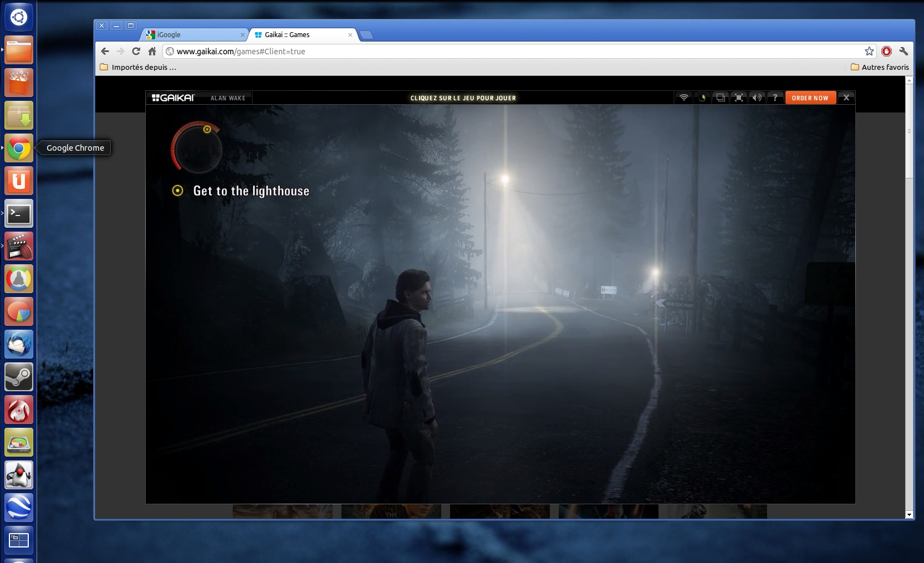Open Thunderbird mail from launcher
The height and width of the screenshot is (563, 924).
19,344
